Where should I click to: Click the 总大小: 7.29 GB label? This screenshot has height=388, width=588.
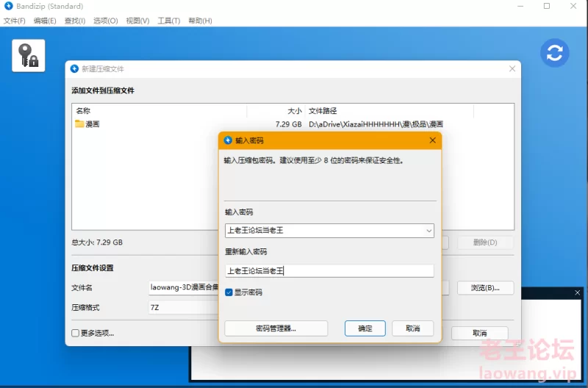click(x=97, y=242)
